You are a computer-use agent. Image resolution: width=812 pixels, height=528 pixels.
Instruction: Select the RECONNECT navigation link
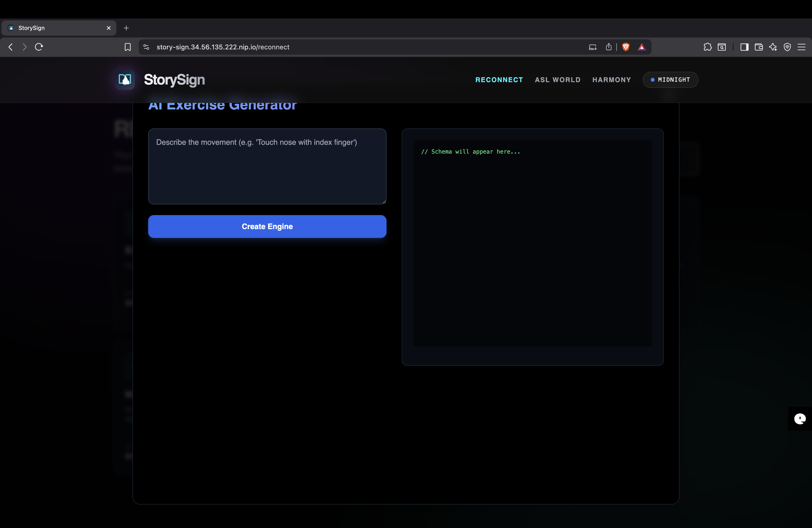(x=499, y=80)
